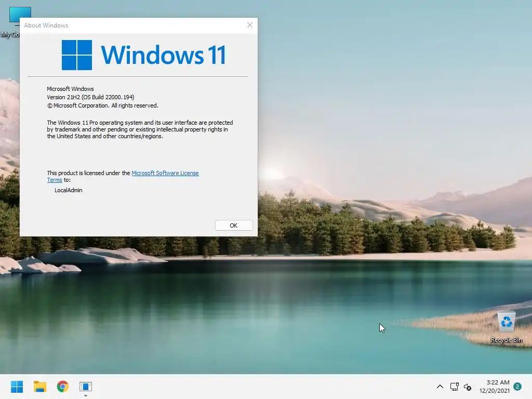Click the Windows 11 logo image
This screenshot has width=532, height=399.
[x=143, y=55]
